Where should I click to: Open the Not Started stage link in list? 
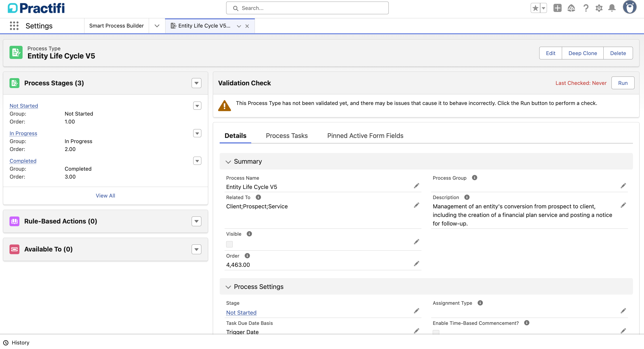coord(24,106)
